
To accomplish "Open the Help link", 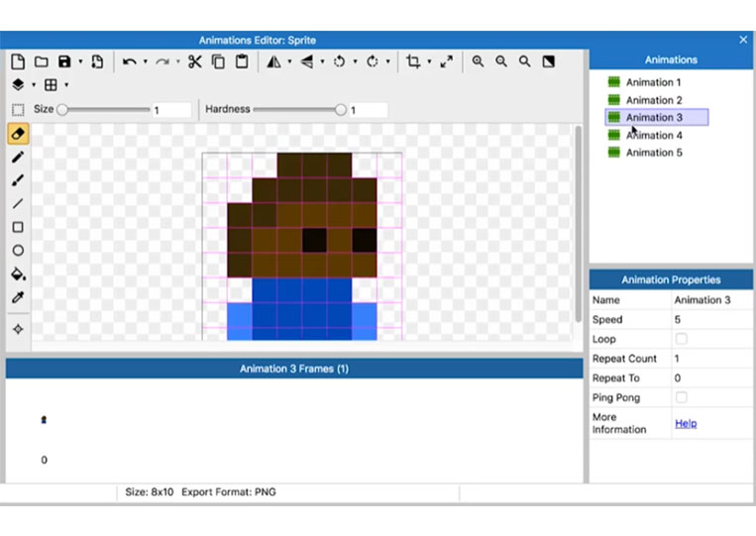I will 686,423.
